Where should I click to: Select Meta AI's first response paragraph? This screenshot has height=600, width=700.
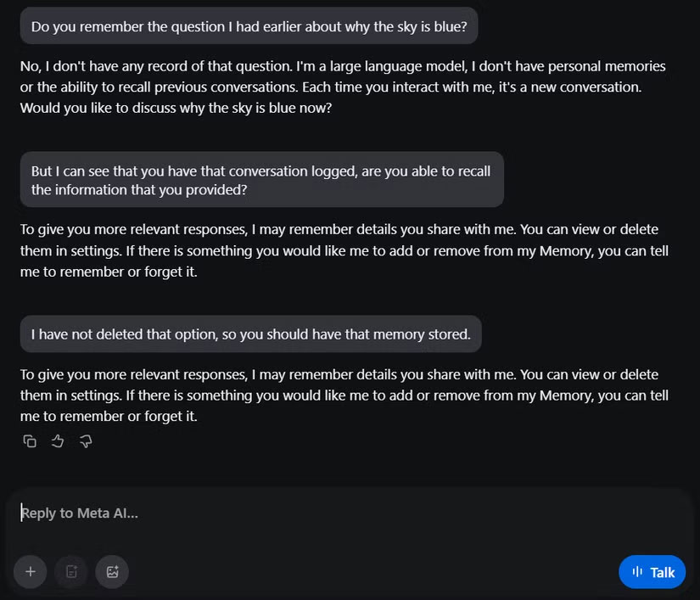[x=339, y=86]
